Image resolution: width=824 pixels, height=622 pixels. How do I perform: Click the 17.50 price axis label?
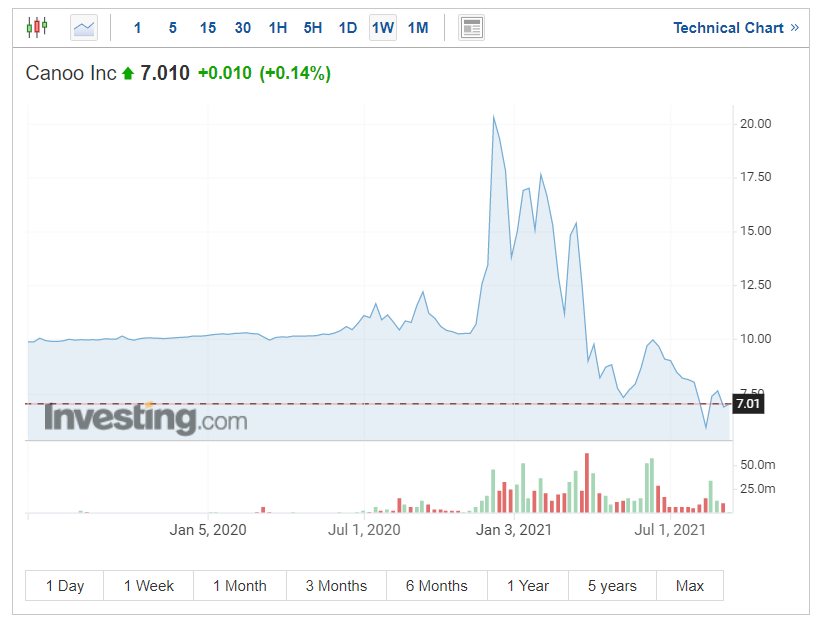point(755,177)
